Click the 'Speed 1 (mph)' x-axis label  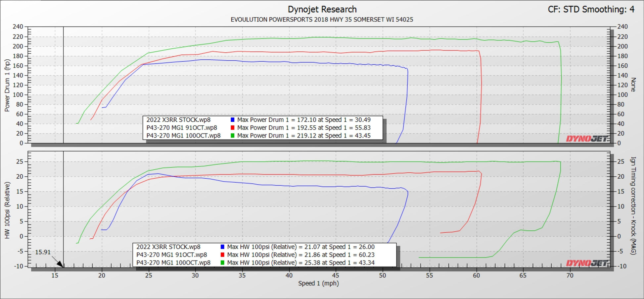click(x=318, y=283)
